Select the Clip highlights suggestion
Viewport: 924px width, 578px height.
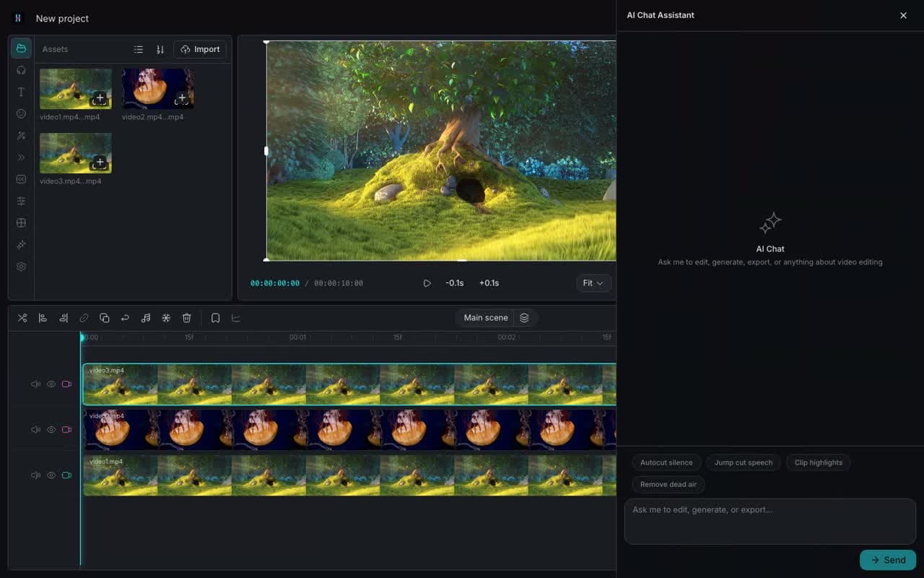pos(819,462)
